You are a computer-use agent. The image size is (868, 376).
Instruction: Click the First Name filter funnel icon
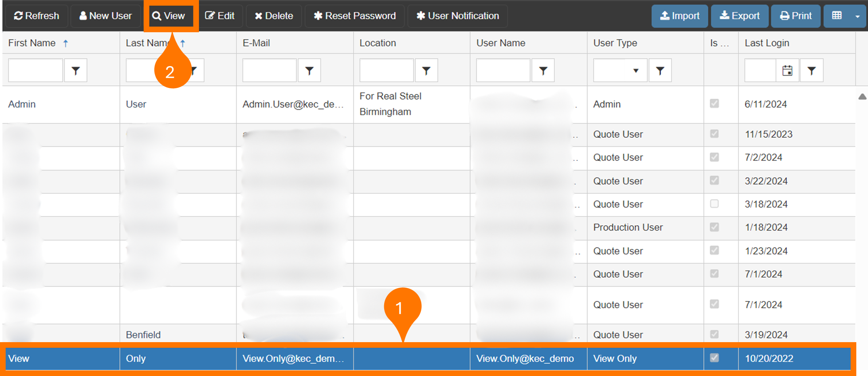pos(75,71)
